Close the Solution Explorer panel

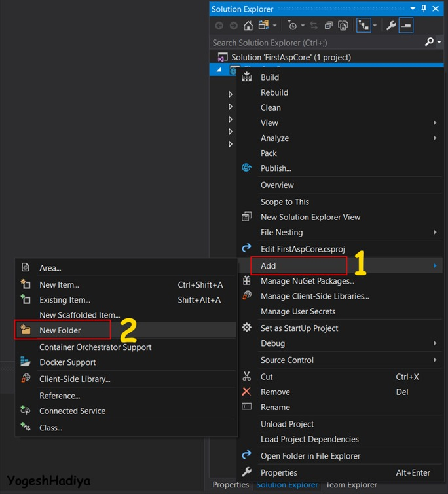point(436,9)
